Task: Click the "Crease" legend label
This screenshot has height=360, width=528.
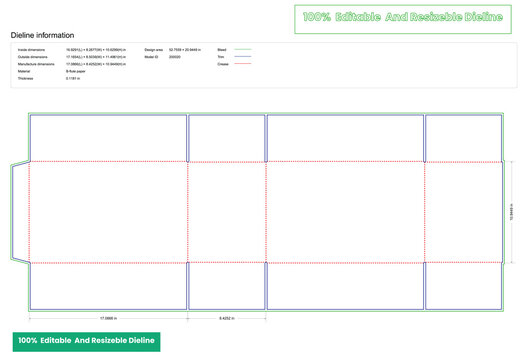Action: [223, 64]
